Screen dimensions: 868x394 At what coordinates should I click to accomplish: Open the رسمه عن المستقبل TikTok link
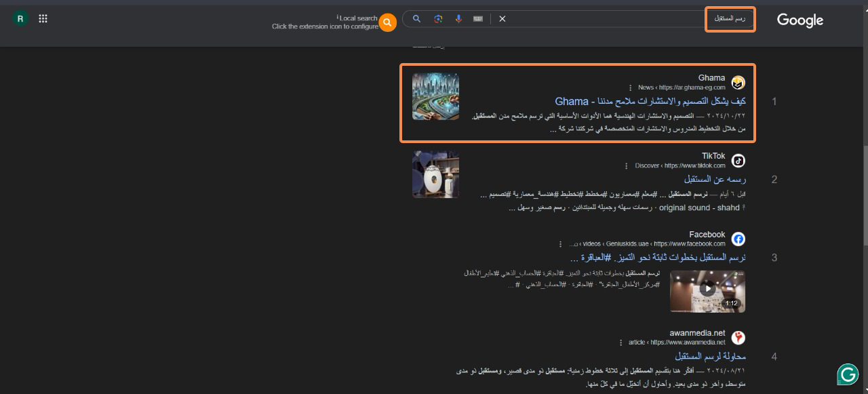point(715,179)
